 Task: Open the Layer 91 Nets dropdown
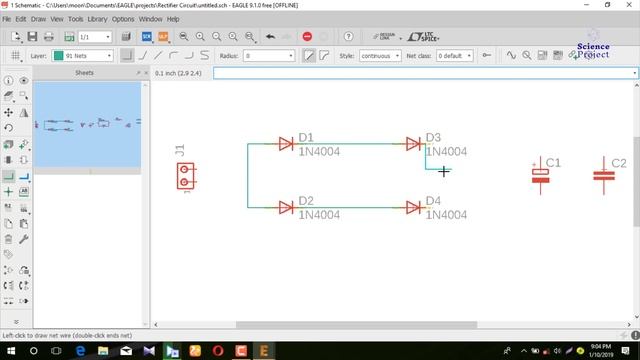tap(83, 56)
